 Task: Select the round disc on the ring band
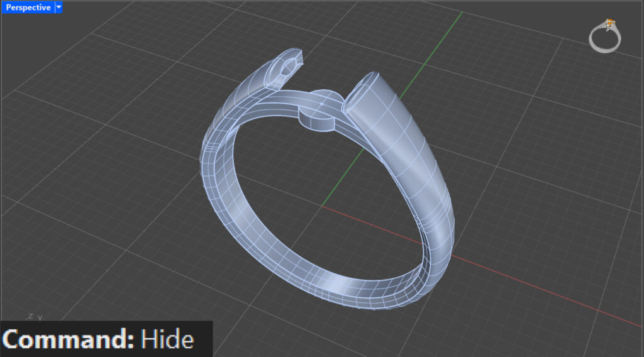pyautogui.click(x=319, y=113)
